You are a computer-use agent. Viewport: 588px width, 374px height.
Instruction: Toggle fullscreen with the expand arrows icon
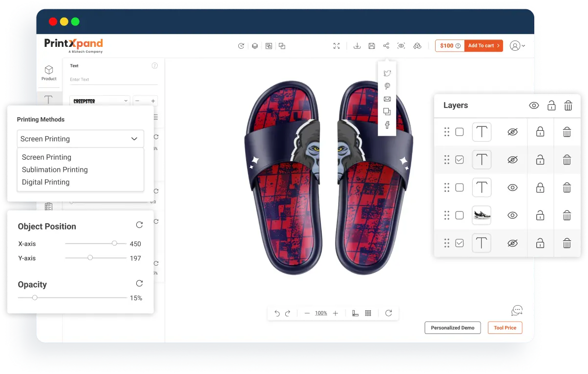[x=336, y=46]
